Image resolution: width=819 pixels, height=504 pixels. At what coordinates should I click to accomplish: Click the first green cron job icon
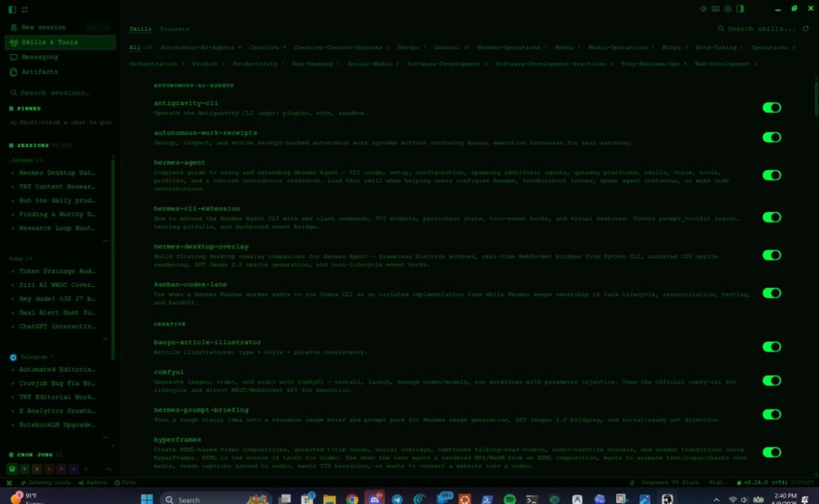[x=12, y=469]
